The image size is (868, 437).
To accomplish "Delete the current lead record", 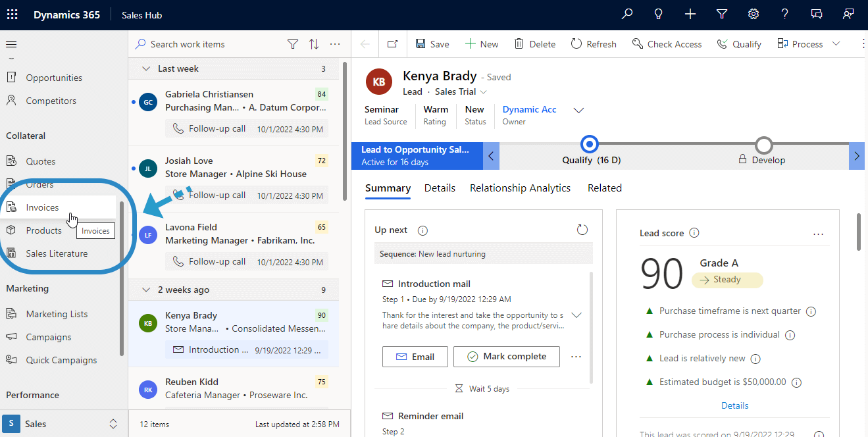I will pyautogui.click(x=535, y=43).
